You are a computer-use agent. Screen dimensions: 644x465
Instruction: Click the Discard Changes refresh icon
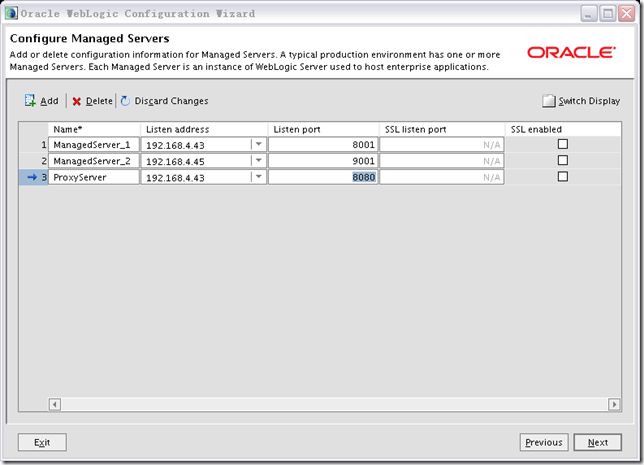pos(125,101)
